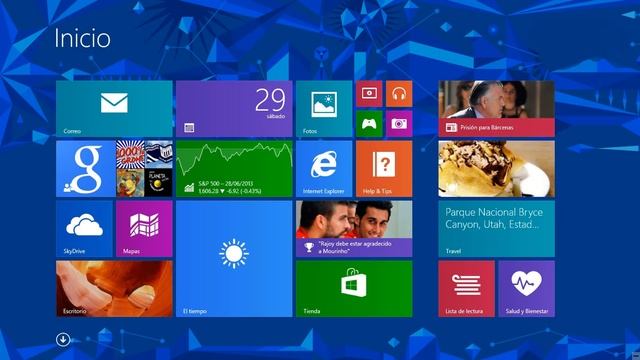Open the Lista de lectura tile

click(x=466, y=289)
